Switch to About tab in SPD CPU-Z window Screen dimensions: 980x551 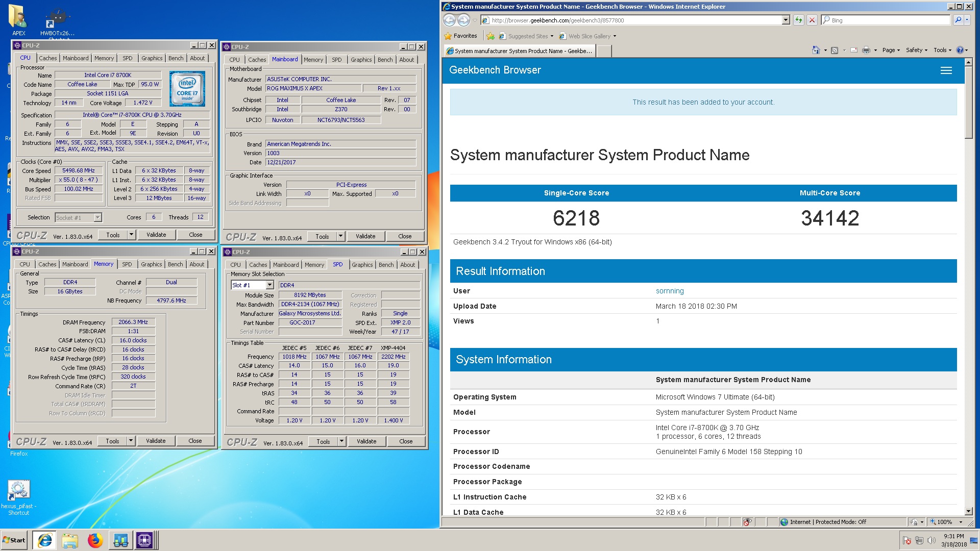407,265
